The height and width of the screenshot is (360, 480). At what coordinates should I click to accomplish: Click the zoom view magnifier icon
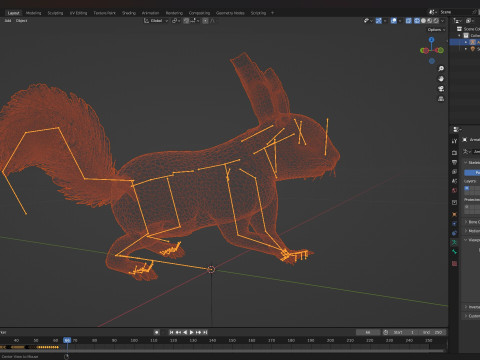(x=441, y=69)
